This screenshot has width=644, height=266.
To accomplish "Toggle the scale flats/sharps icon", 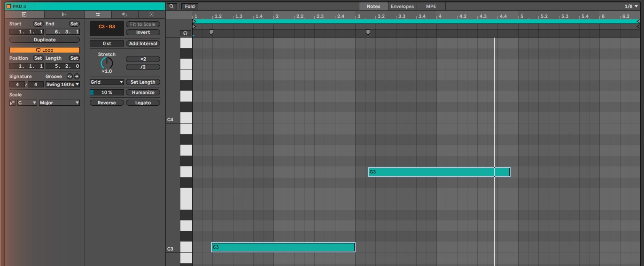I will click(x=13, y=102).
